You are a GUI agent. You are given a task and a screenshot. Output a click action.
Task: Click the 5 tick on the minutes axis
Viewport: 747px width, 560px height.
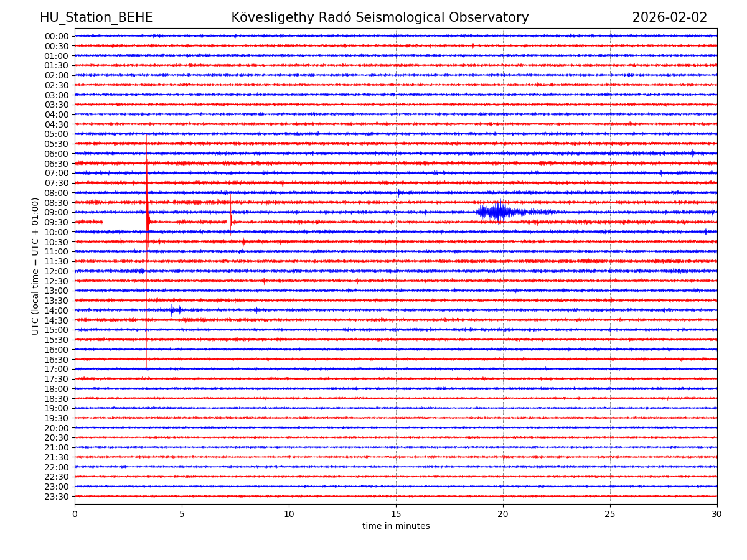tap(182, 515)
